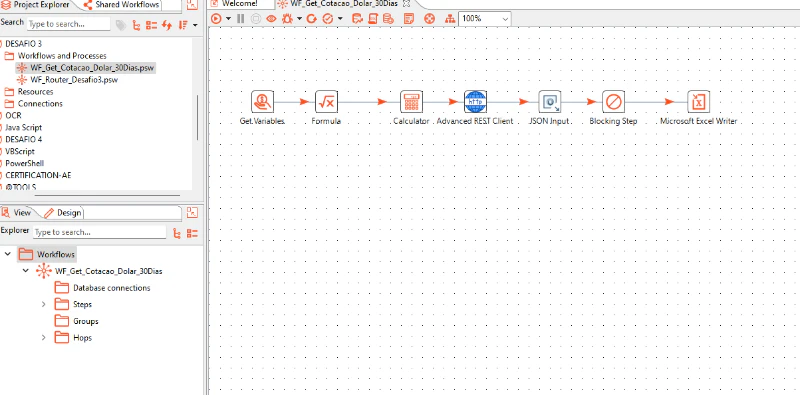Click the Project Explorer vertical scrollbar
Viewport: 800px width, 395px height.
pos(197,117)
